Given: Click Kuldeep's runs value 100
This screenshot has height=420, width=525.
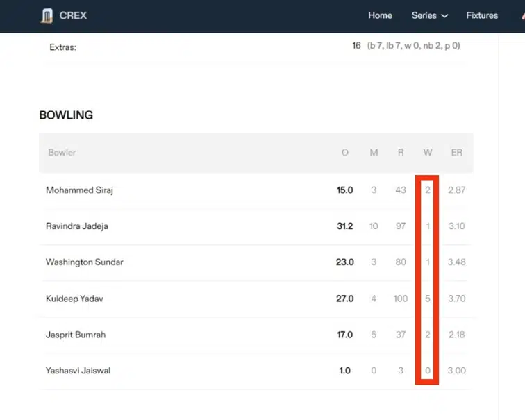Looking at the screenshot, I should point(401,299).
